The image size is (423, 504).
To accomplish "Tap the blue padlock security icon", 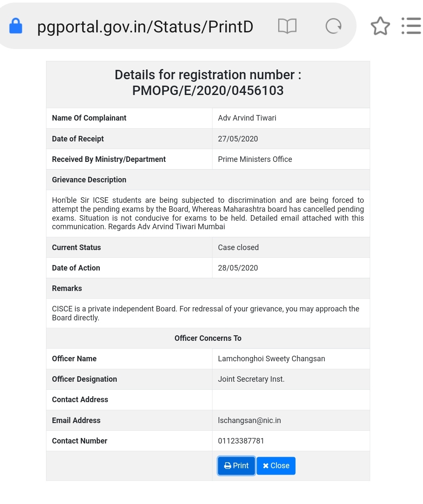I will (x=16, y=26).
